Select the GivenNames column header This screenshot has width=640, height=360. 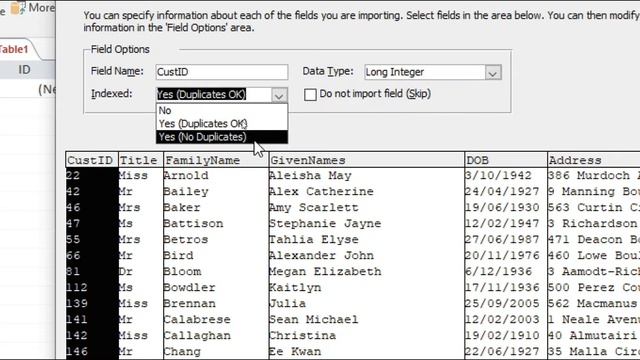[367, 160]
